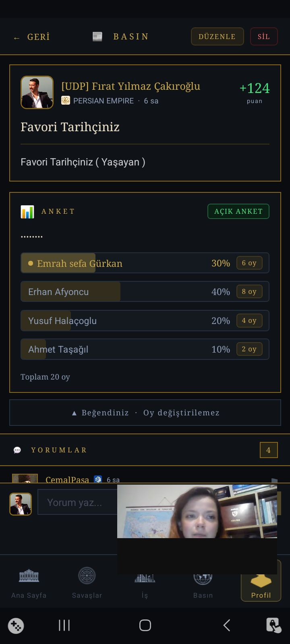The image size is (290, 644).
Task: Select the Erhan Afyoncu poll option
Action: 145,292
